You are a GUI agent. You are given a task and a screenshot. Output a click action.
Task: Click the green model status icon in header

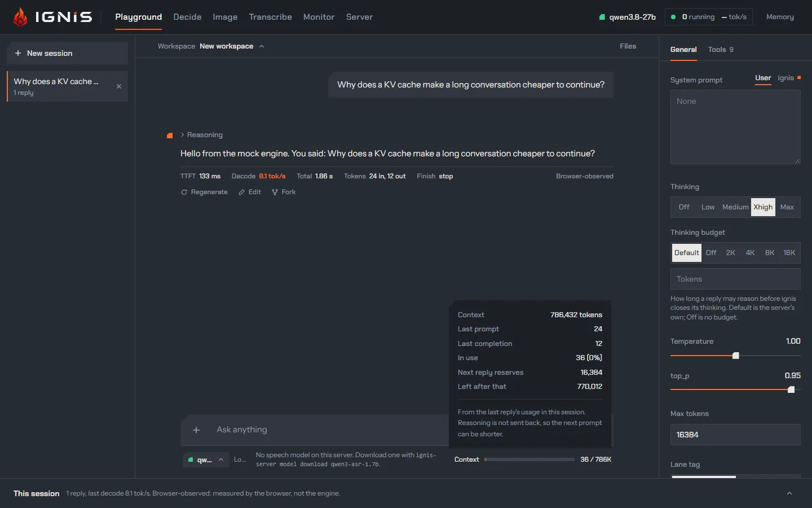602,17
